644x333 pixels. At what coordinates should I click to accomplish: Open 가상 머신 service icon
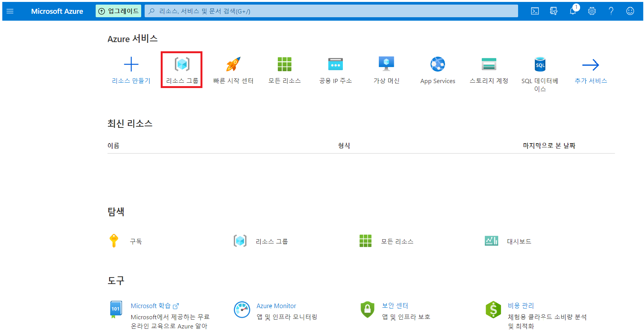click(386, 64)
